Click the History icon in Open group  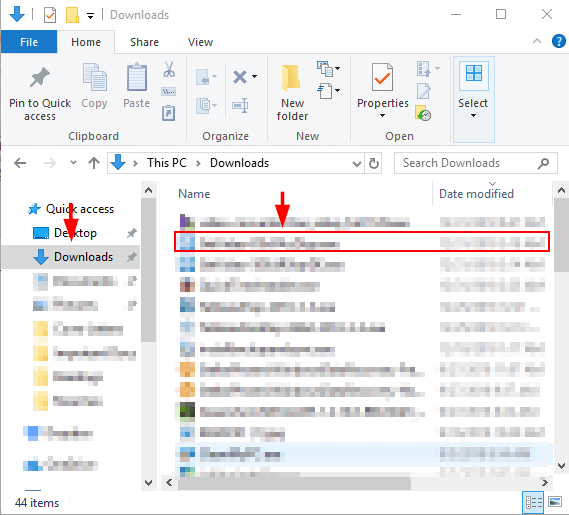(423, 113)
